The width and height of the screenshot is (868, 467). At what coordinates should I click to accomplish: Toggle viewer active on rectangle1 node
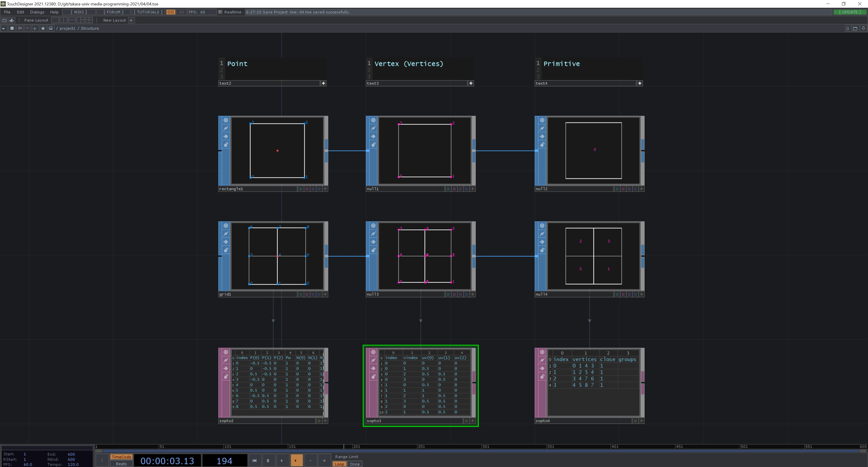coord(226,120)
